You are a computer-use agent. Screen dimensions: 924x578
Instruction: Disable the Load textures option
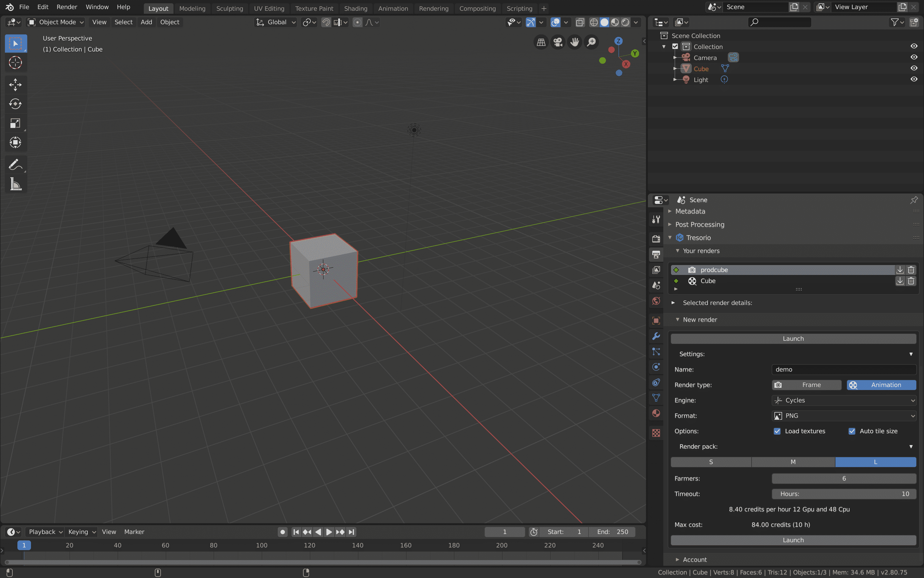(x=777, y=431)
